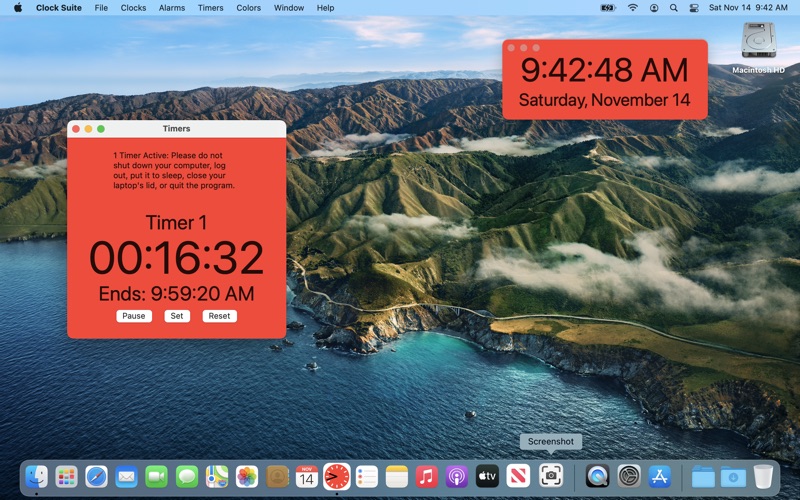Click the Set button for Timer 1

click(x=177, y=316)
